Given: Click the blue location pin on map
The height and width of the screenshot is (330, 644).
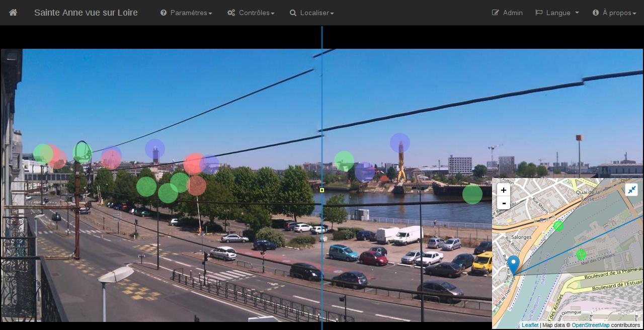Looking at the screenshot, I should [513, 264].
